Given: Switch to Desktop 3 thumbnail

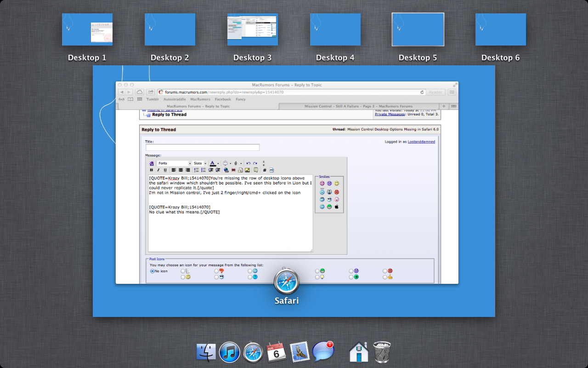Looking at the screenshot, I should pos(253,29).
